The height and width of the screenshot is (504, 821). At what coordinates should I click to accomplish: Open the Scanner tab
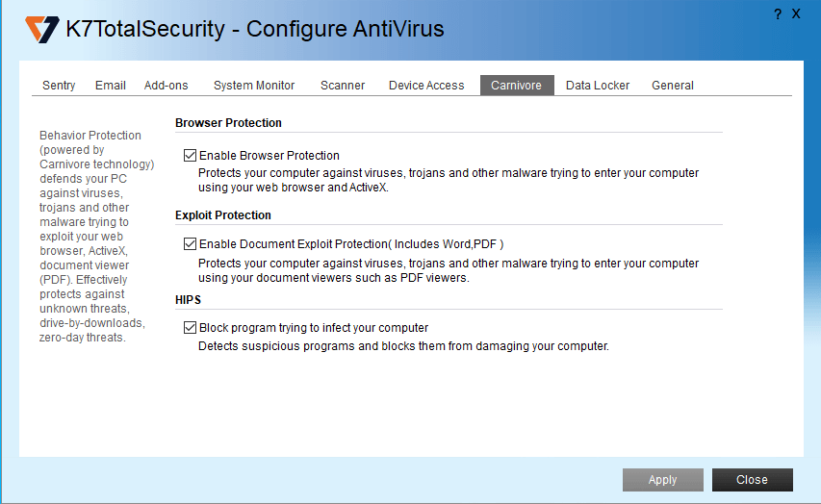343,86
